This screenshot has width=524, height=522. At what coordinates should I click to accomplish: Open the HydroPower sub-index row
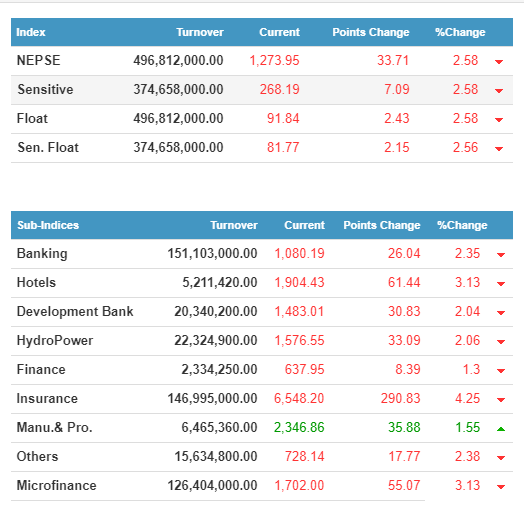tap(55, 341)
